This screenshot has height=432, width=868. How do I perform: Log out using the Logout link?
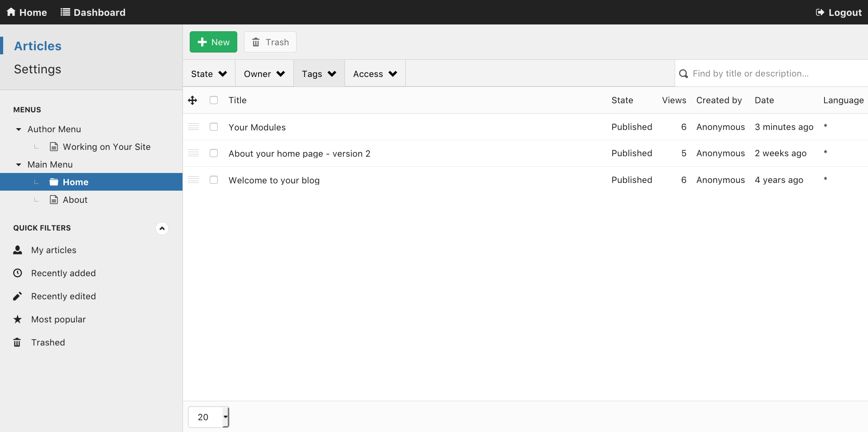[839, 12]
